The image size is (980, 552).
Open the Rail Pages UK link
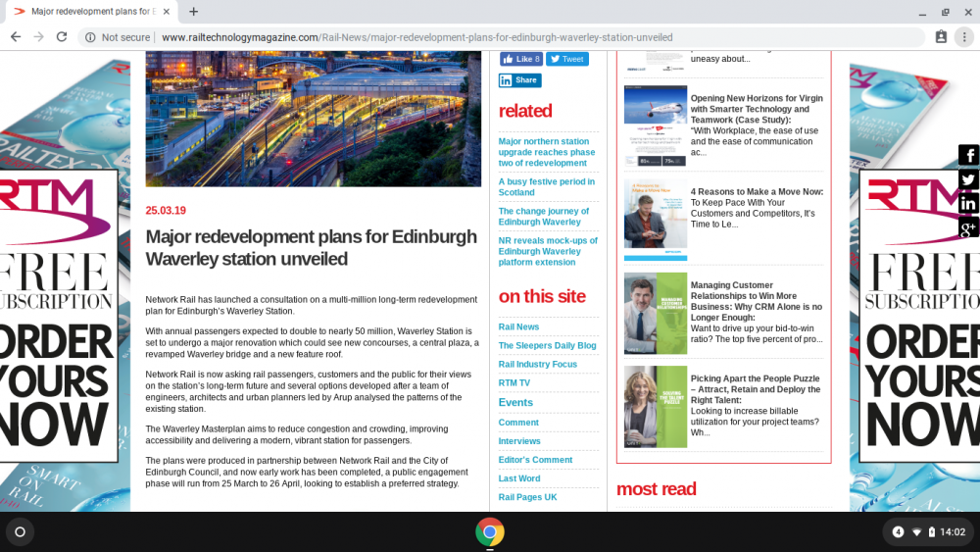(527, 497)
